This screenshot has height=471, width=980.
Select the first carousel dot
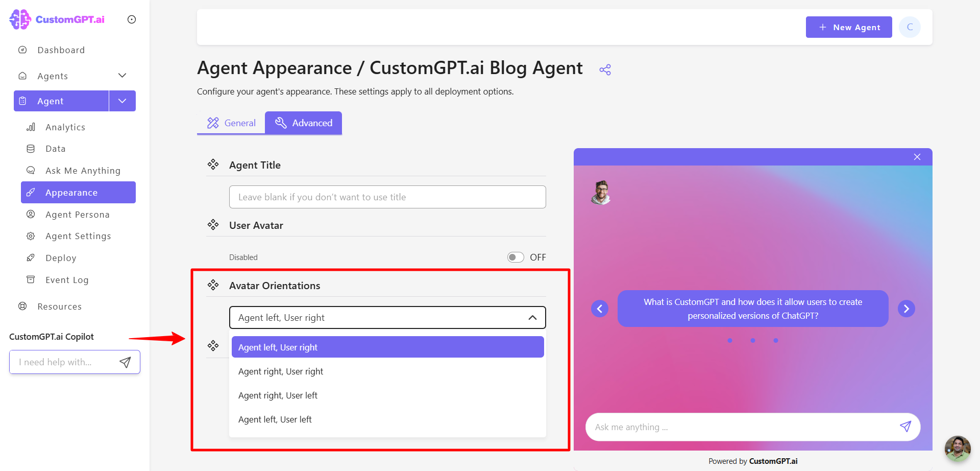730,341
